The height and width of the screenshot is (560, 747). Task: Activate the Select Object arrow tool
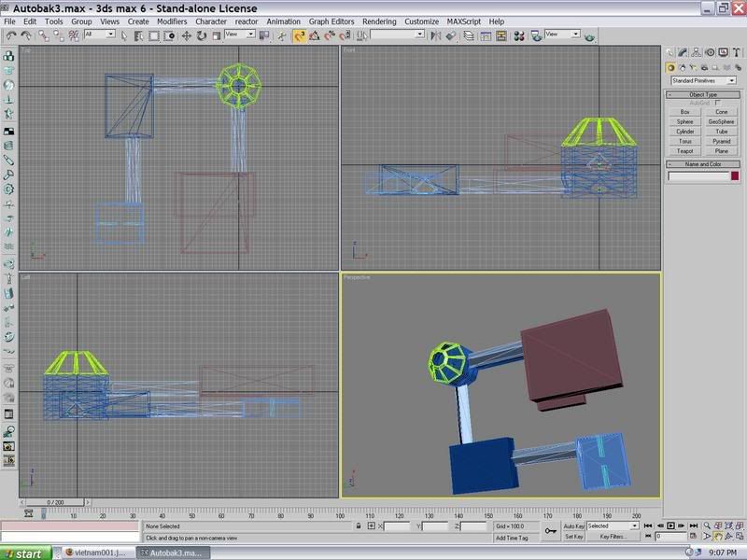click(x=124, y=35)
